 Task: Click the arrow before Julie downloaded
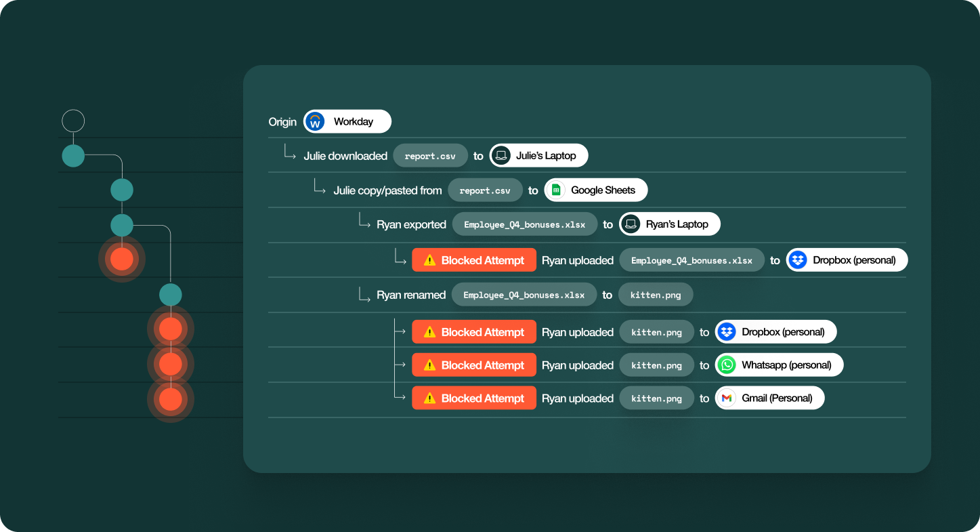coord(290,153)
